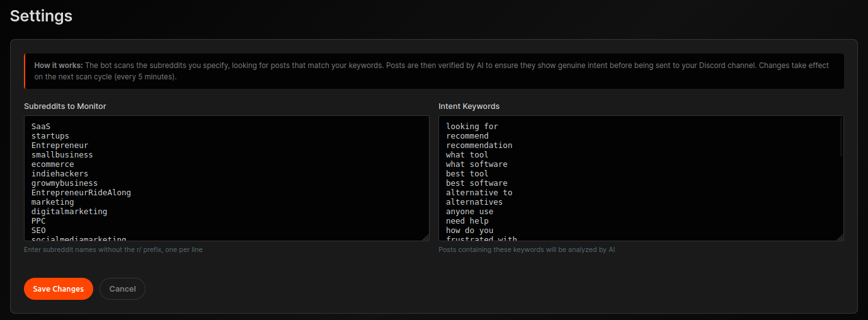Click the Save Changes button
Screen dimensions: 868x320
coord(58,289)
